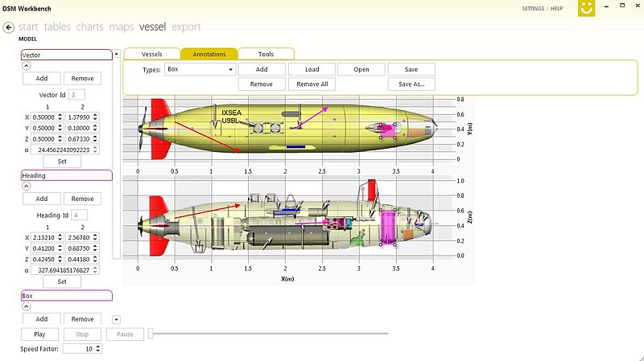Click the Save As... button
644x361 pixels.
411,84
